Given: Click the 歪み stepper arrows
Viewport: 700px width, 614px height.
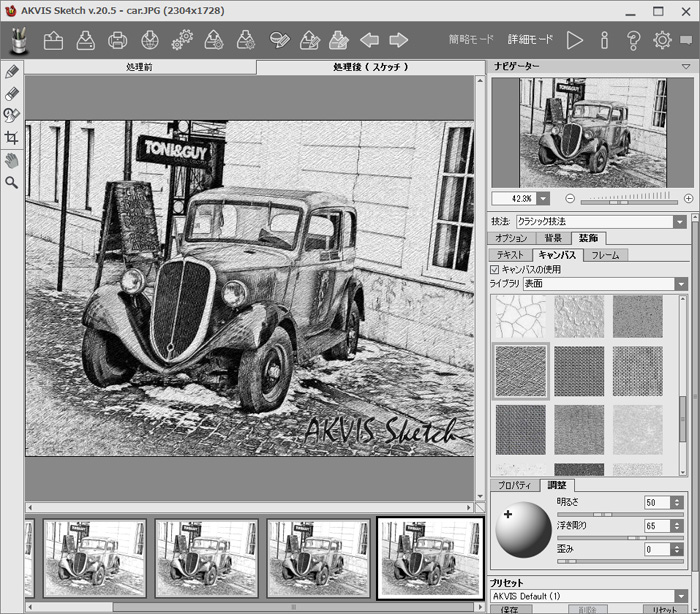Looking at the screenshot, I should 677,549.
